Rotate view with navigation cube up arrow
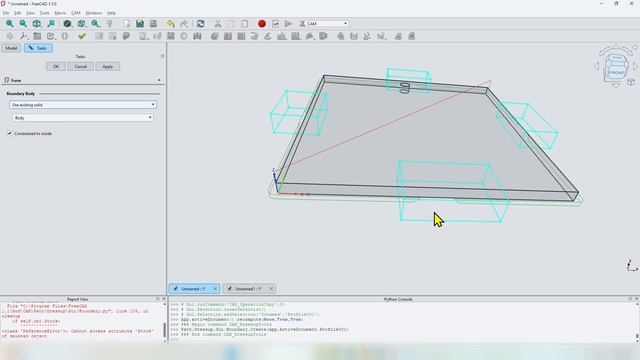Viewport: 640px width, 360px height. pyautogui.click(x=616, y=47)
